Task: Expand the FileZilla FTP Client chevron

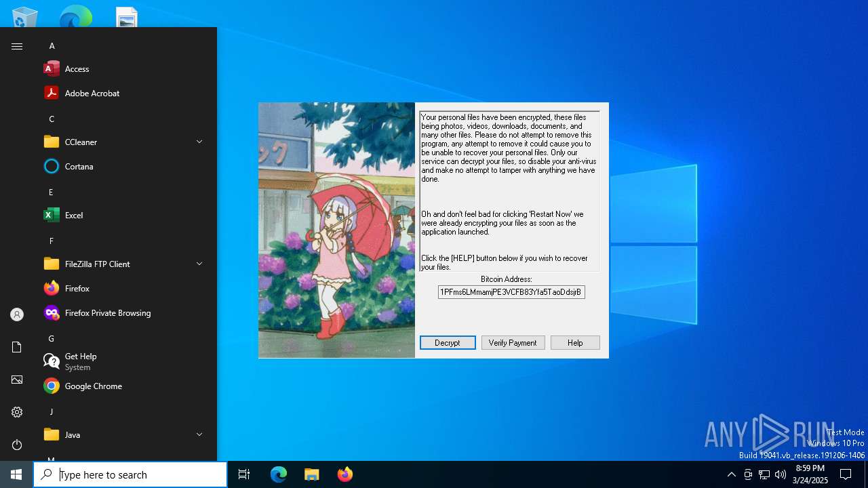Action: (199, 264)
